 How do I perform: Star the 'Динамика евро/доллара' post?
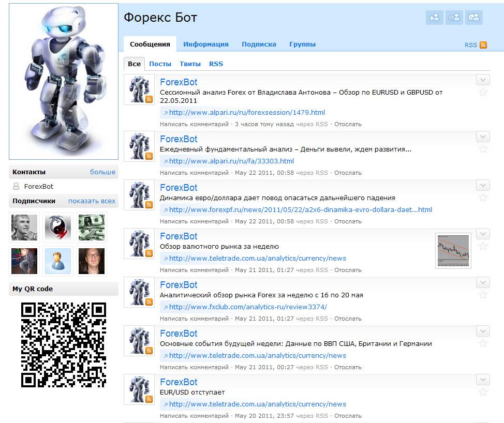[483, 198]
